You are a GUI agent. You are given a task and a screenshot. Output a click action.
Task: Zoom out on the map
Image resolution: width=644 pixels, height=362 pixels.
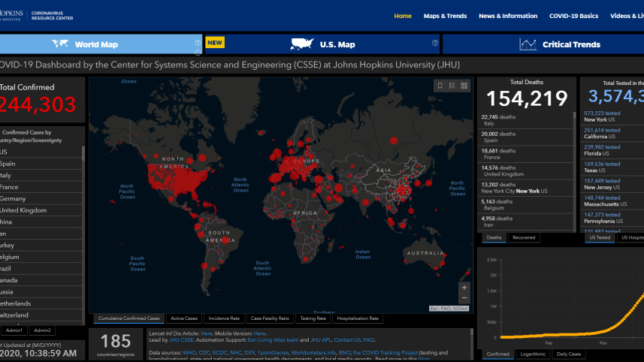464,298
